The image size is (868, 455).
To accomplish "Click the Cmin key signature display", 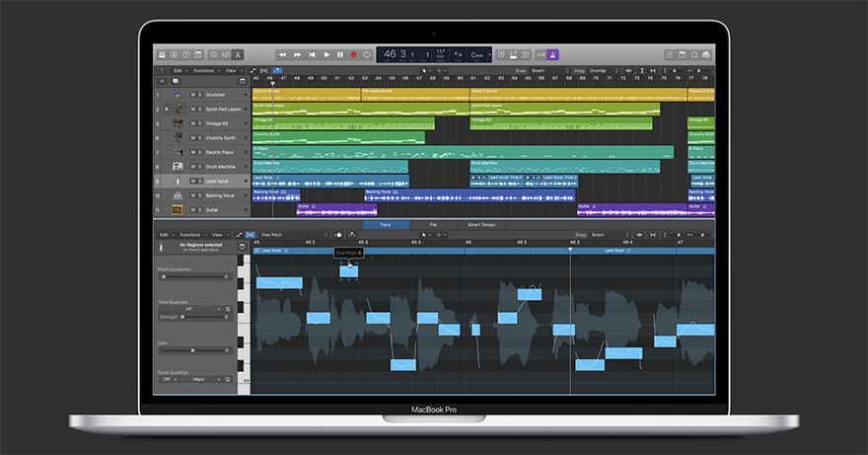I will pos(476,55).
